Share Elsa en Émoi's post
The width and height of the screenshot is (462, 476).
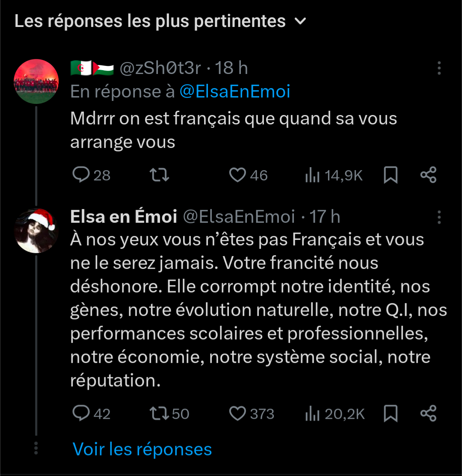428,414
